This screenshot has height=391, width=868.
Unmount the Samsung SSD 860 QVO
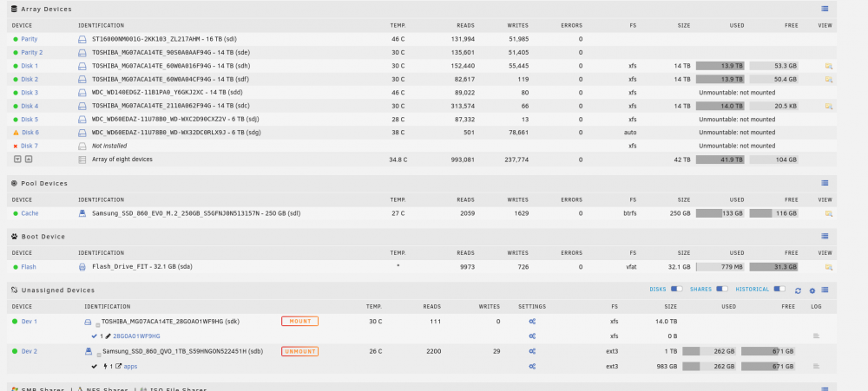click(x=299, y=351)
